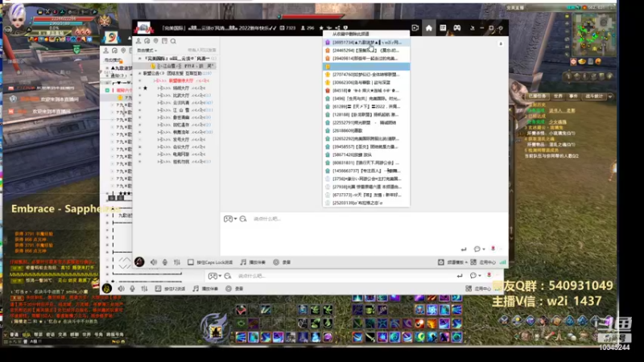Image resolution: width=644 pixels, height=362 pixels.
Task: Select favorite channel [39409814]
Action: click(x=366, y=58)
